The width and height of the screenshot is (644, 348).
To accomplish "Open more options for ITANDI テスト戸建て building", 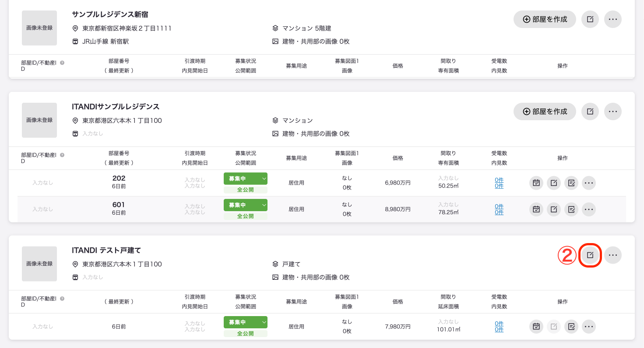I will (x=613, y=255).
